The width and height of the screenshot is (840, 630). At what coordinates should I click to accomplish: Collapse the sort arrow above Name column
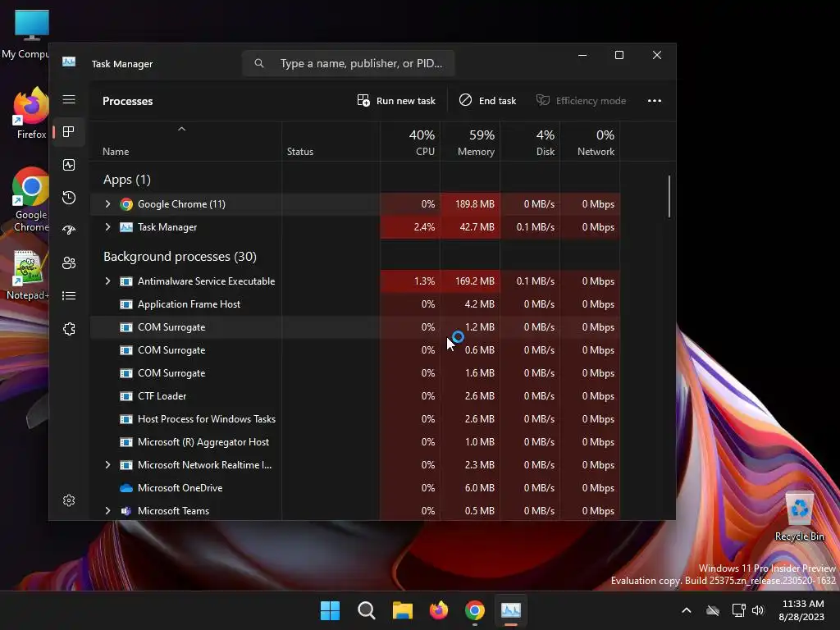pyautogui.click(x=181, y=129)
